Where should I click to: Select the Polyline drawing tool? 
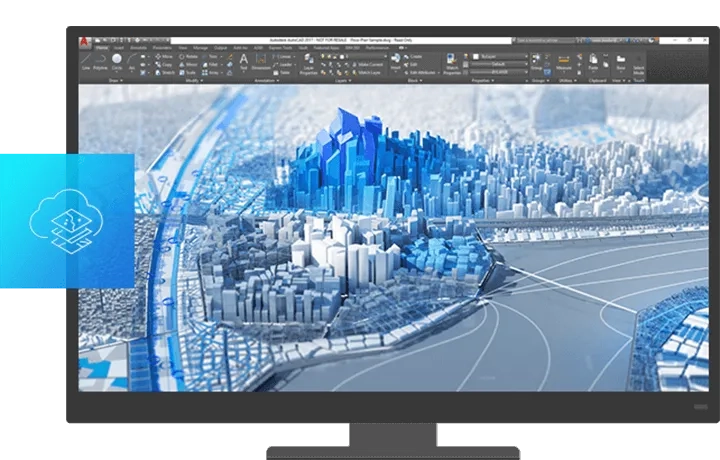tap(100, 62)
